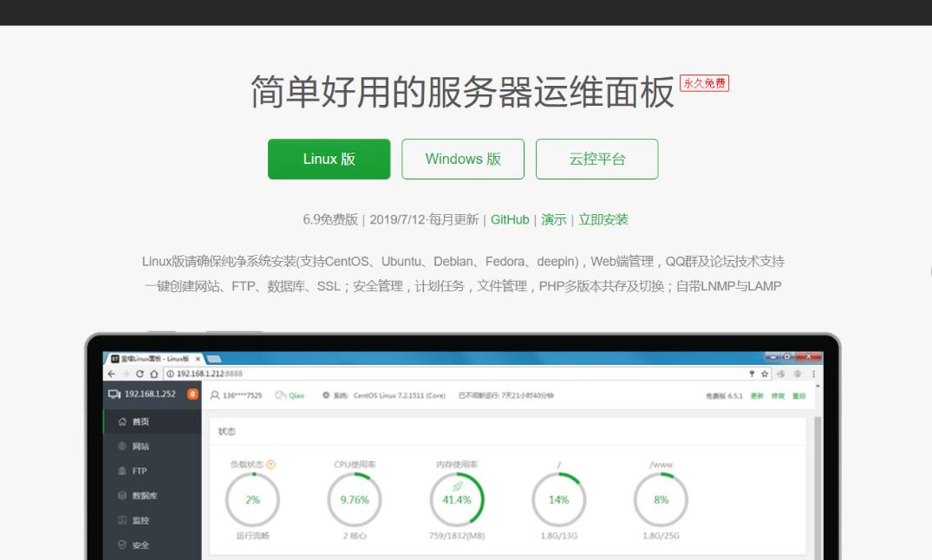
Task: Click the rocket icon in memory gauge
Action: coord(457,487)
